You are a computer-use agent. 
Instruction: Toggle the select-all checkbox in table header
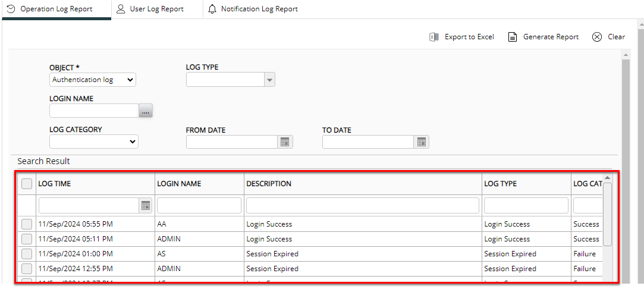[x=27, y=184]
